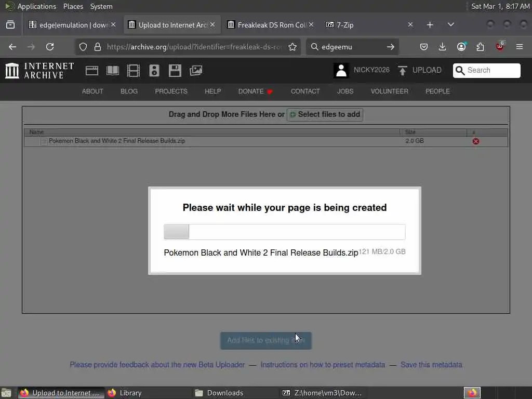Open the VOLUNTEER navigation link
Screen dimensions: 532x399
pos(390,91)
